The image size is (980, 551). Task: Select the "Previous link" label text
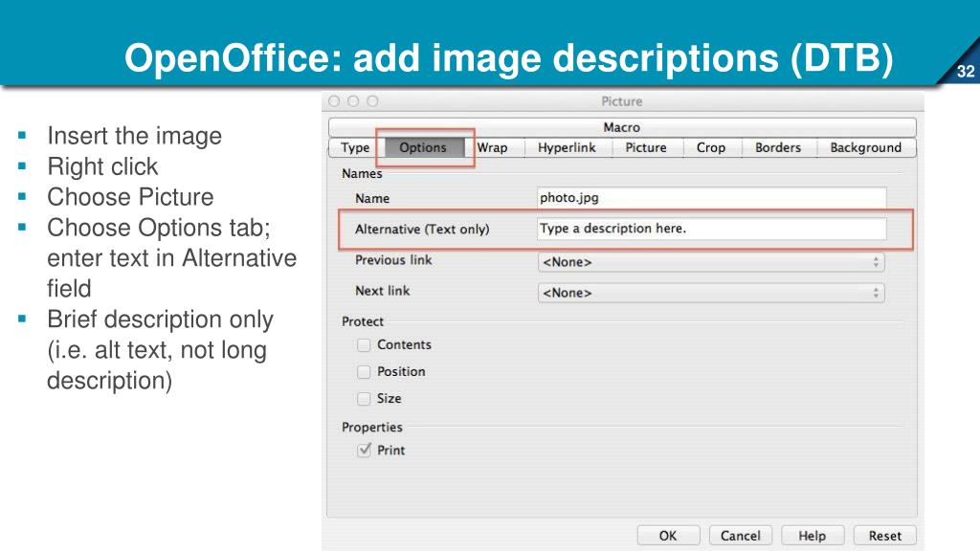click(x=393, y=260)
